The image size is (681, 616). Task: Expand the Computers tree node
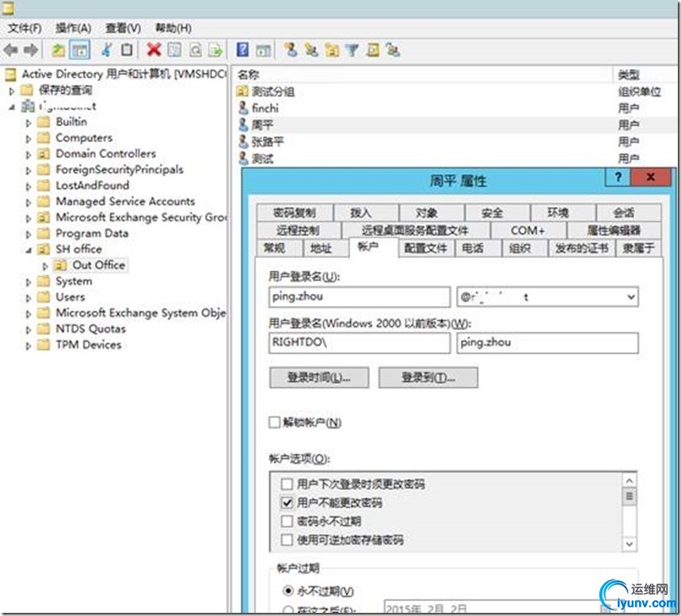(29, 139)
